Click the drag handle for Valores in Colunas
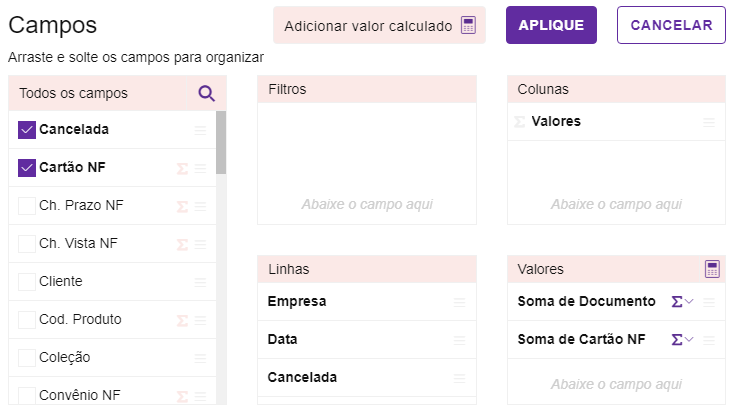This screenshot has width=737, height=419. coord(709,122)
